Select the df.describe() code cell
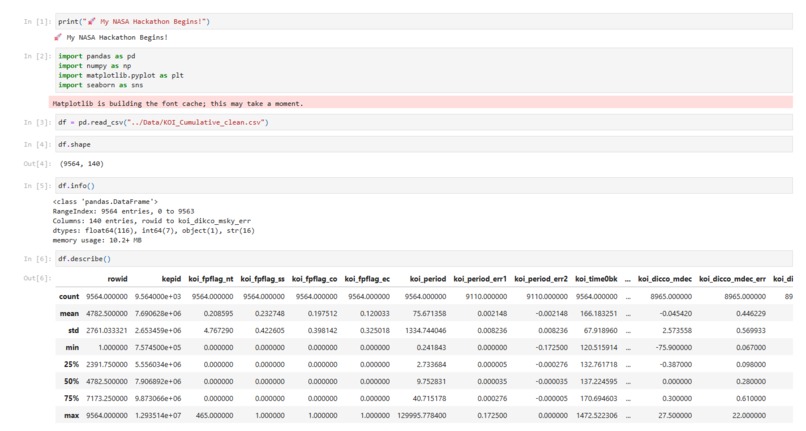 click(x=424, y=259)
